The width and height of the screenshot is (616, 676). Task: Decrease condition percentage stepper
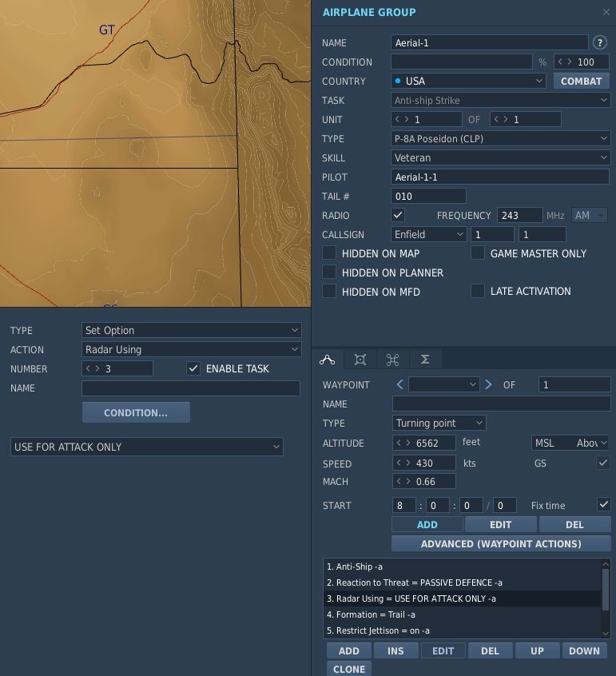click(x=560, y=62)
